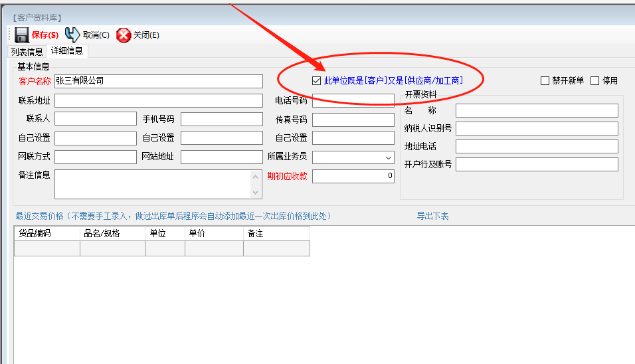Select the 详细信息 tab

67,50
